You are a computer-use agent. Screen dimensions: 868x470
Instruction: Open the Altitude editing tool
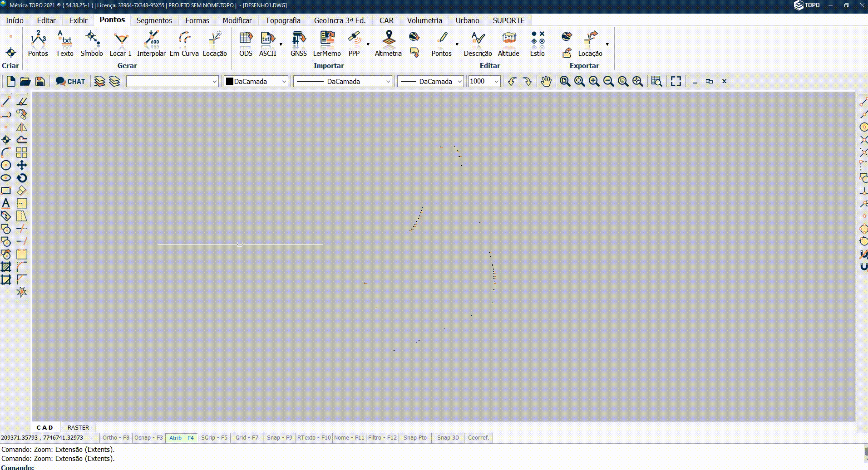(508, 44)
